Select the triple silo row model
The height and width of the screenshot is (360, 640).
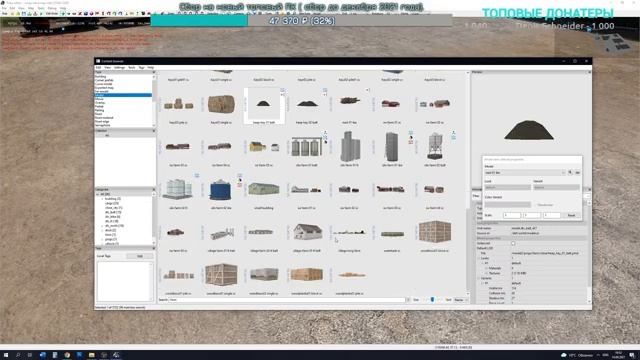pos(307,147)
